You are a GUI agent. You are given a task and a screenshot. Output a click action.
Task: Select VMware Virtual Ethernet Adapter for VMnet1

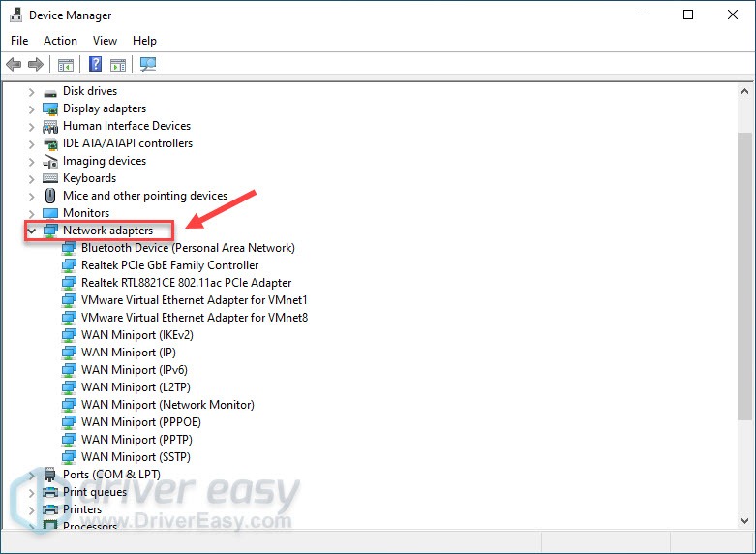[x=195, y=300]
